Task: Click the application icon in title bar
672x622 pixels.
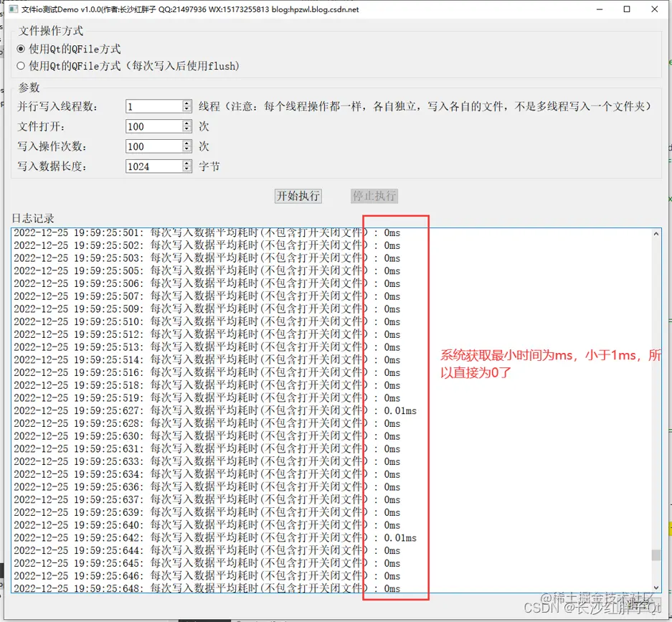Action: coord(13,9)
